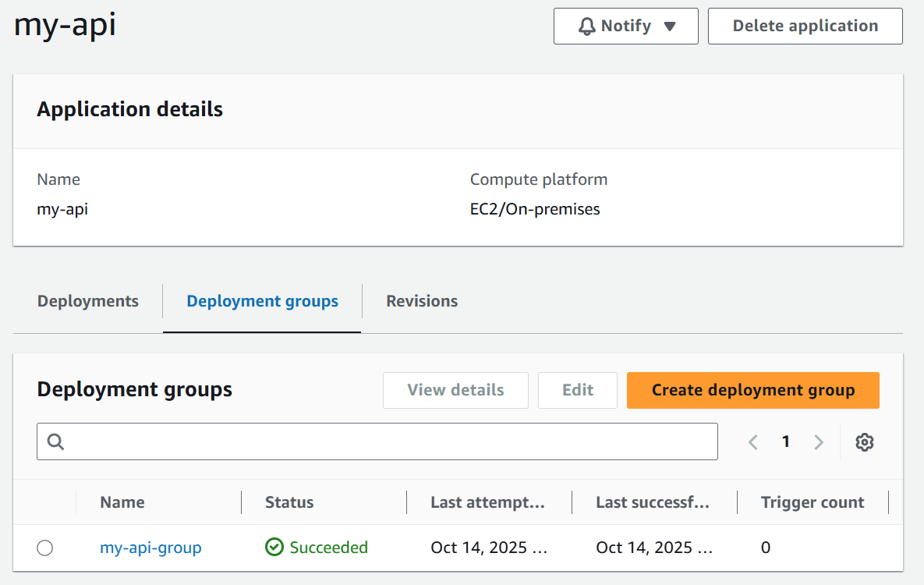Click the Delete application button
The image size is (924, 585).
coord(805,25)
